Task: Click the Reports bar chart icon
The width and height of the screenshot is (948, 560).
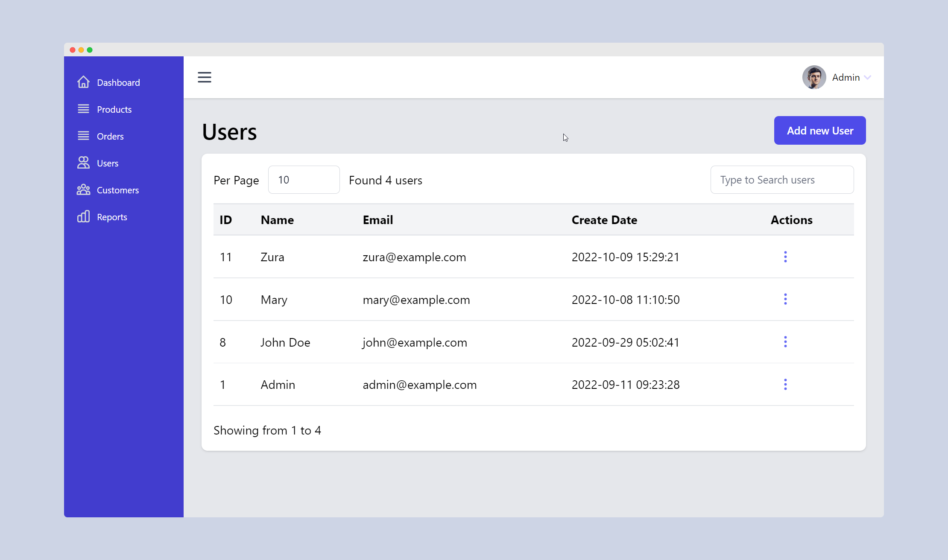Action: tap(83, 216)
